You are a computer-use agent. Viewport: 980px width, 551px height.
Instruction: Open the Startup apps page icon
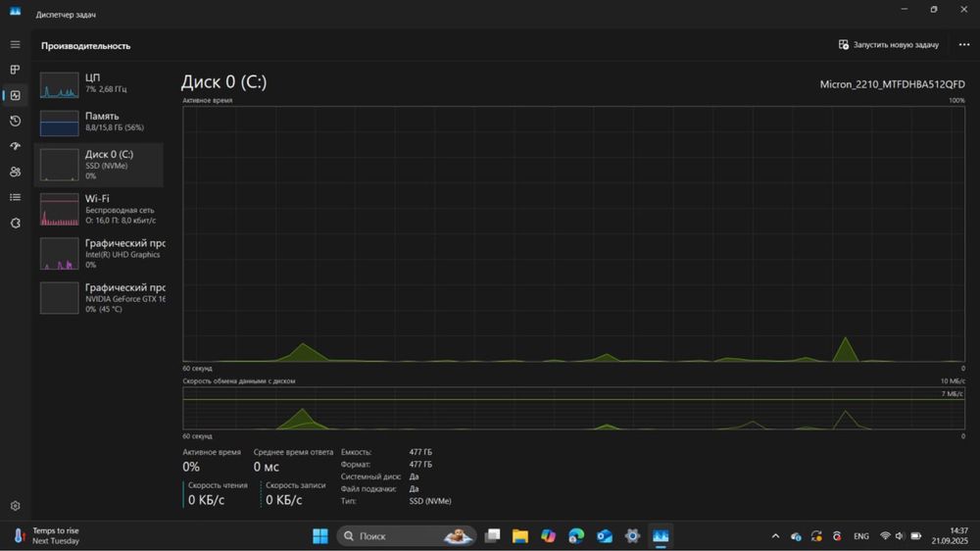(15, 146)
